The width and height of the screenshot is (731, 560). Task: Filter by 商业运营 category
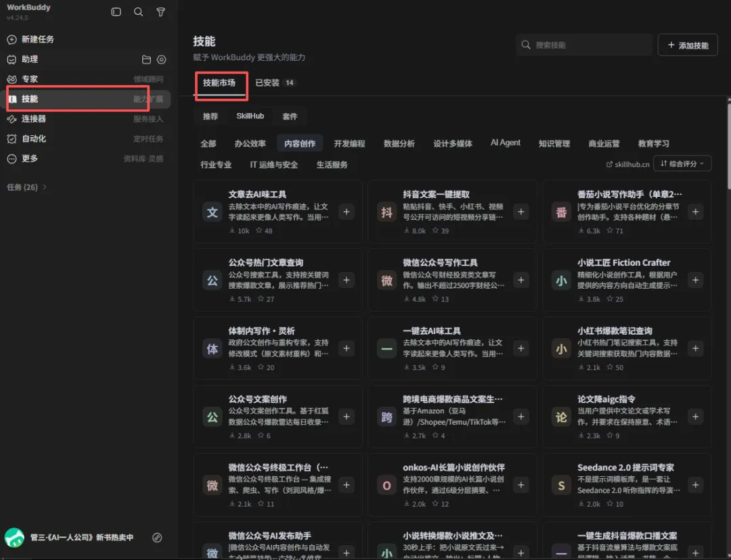(604, 143)
